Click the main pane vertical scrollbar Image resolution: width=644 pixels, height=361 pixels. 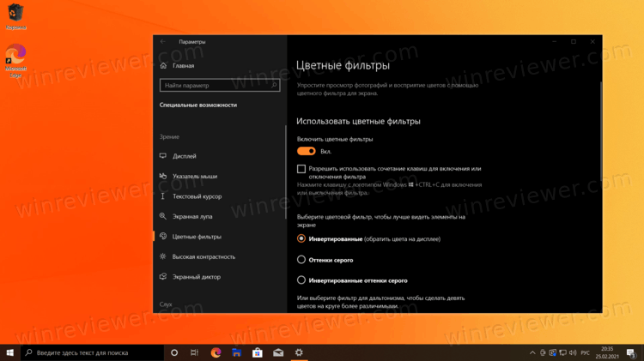point(601,131)
